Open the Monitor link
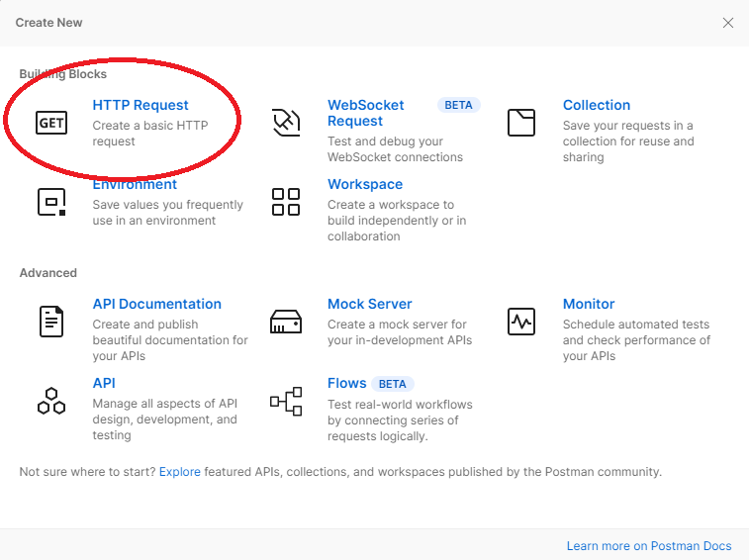Image resolution: width=749 pixels, height=560 pixels. point(589,304)
